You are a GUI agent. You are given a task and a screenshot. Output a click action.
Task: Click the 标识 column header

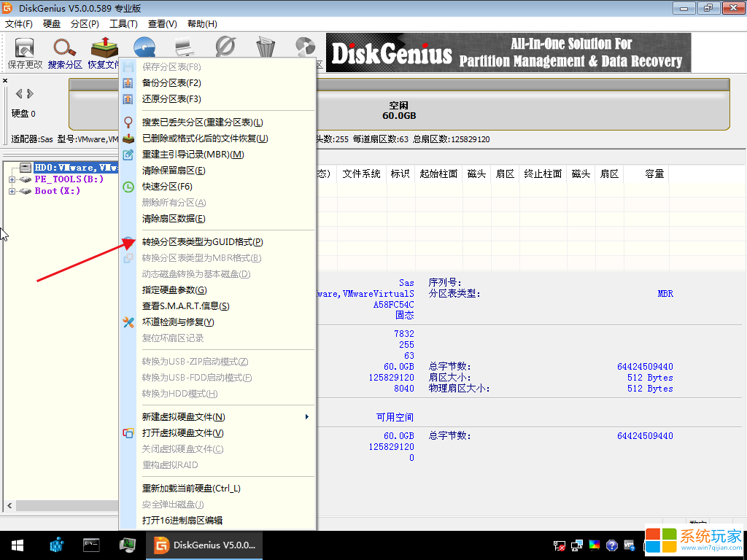[x=400, y=174]
